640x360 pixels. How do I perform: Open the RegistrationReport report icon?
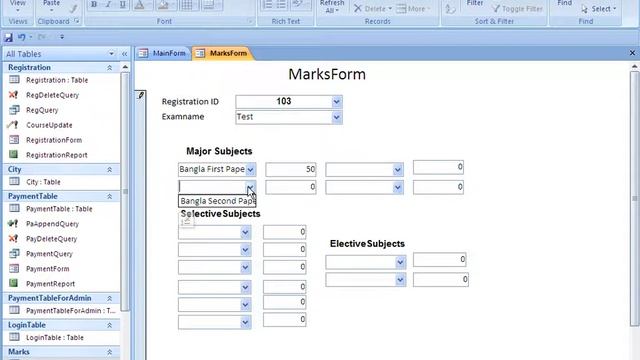[x=14, y=154]
